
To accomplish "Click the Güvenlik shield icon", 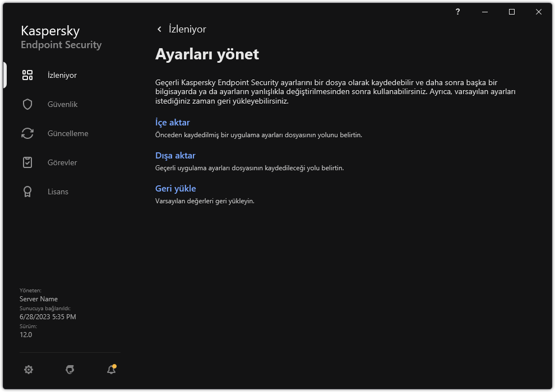I will point(27,104).
